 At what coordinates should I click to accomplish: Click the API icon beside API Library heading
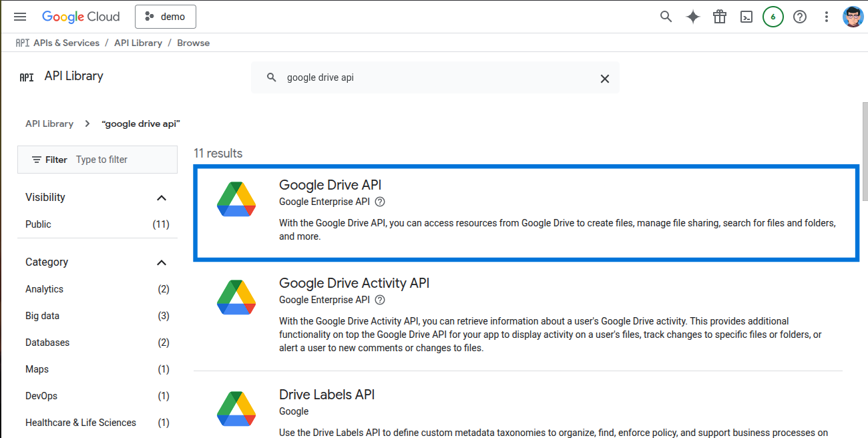[x=27, y=77]
